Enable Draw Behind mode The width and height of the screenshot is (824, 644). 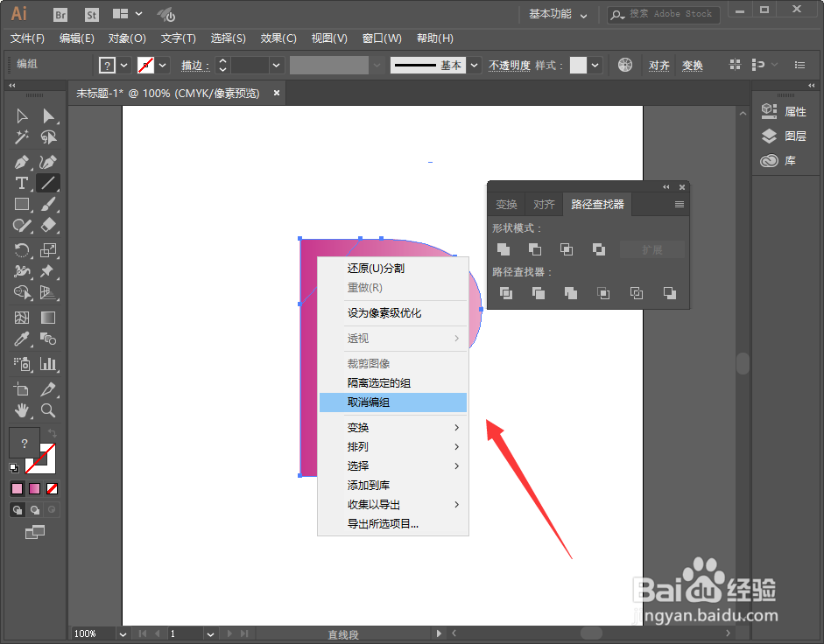[x=35, y=509]
